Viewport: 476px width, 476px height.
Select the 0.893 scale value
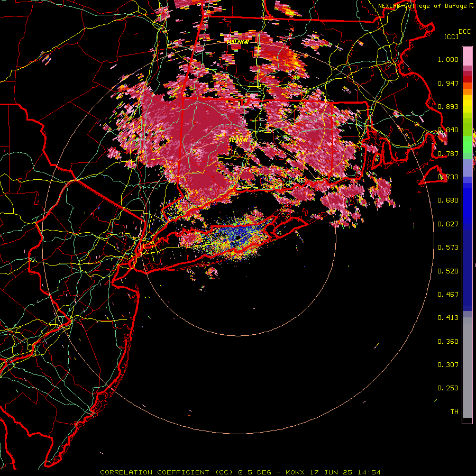coord(448,106)
